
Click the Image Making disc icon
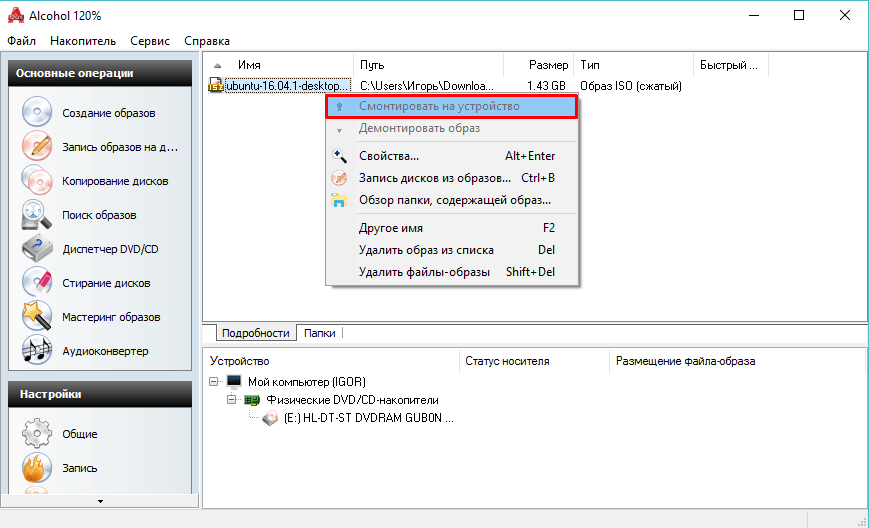click(x=37, y=112)
